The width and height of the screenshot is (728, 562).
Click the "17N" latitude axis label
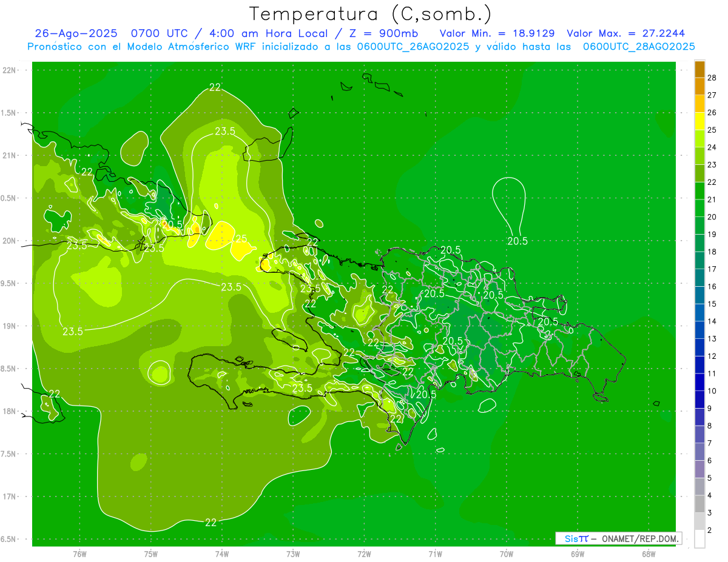pyautogui.click(x=10, y=497)
